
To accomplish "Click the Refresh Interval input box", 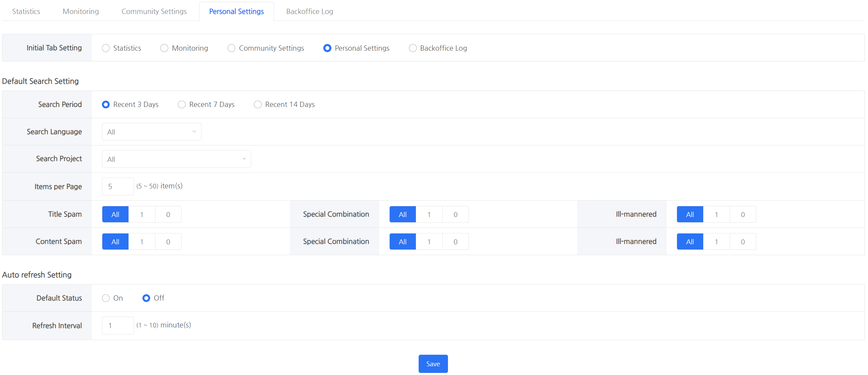I will (x=118, y=325).
